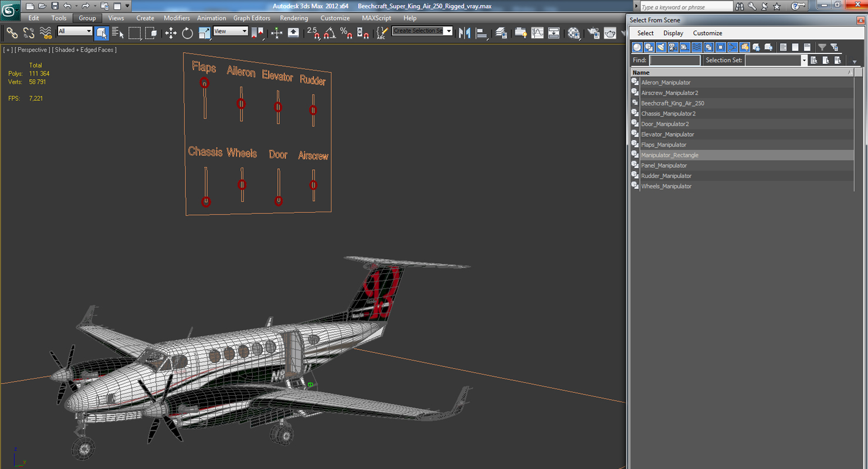868x469 pixels.
Task: Click the Align tool icon
Action: (482, 33)
